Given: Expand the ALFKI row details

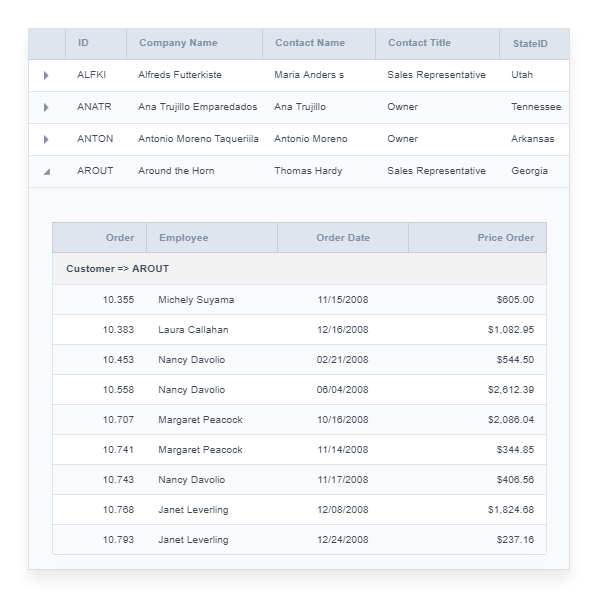Looking at the screenshot, I should 46,75.
